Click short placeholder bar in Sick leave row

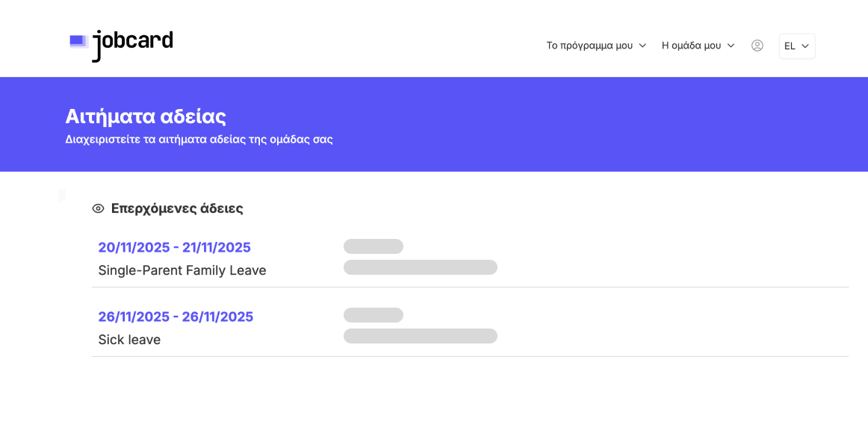[x=373, y=315]
